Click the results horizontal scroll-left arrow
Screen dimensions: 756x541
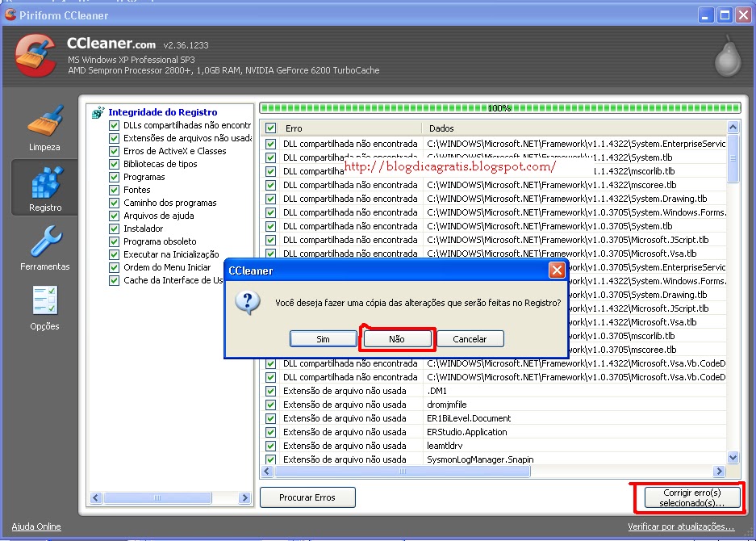coord(267,471)
